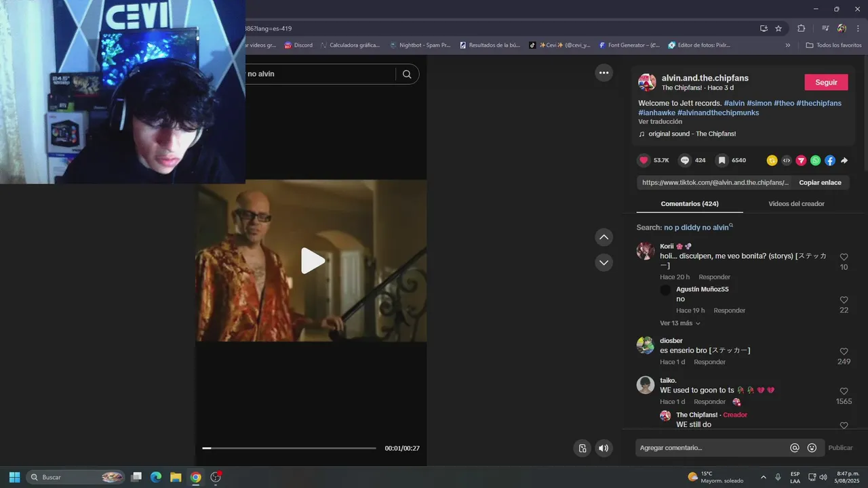The image size is (868, 488).
Task: Open the emoji picker in comment box
Action: 812,448
